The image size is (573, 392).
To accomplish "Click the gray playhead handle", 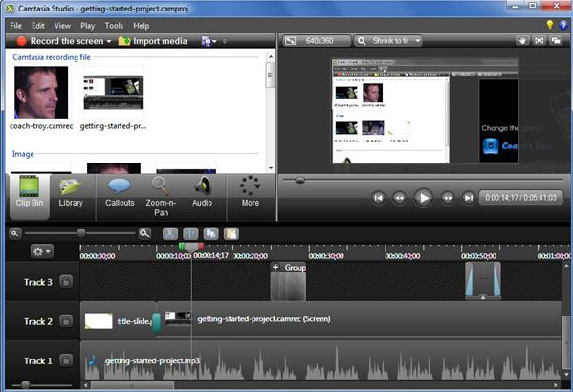I will pyautogui.click(x=191, y=248).
